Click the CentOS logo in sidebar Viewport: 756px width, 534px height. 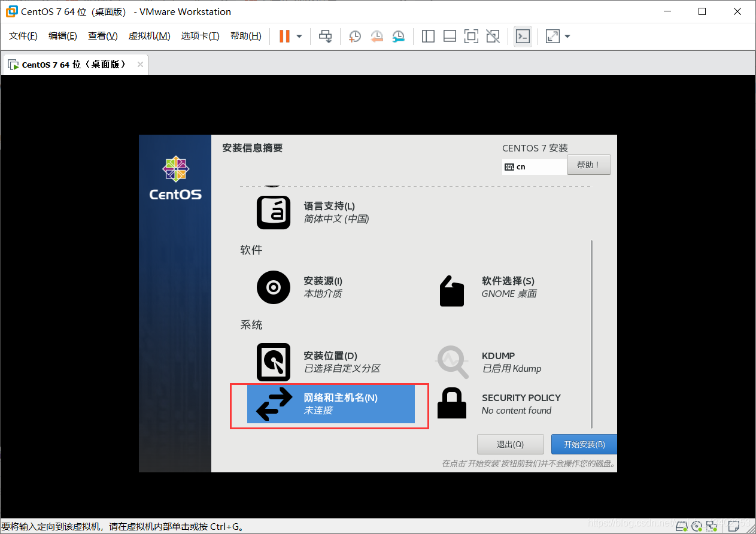[x=175, y=178]
